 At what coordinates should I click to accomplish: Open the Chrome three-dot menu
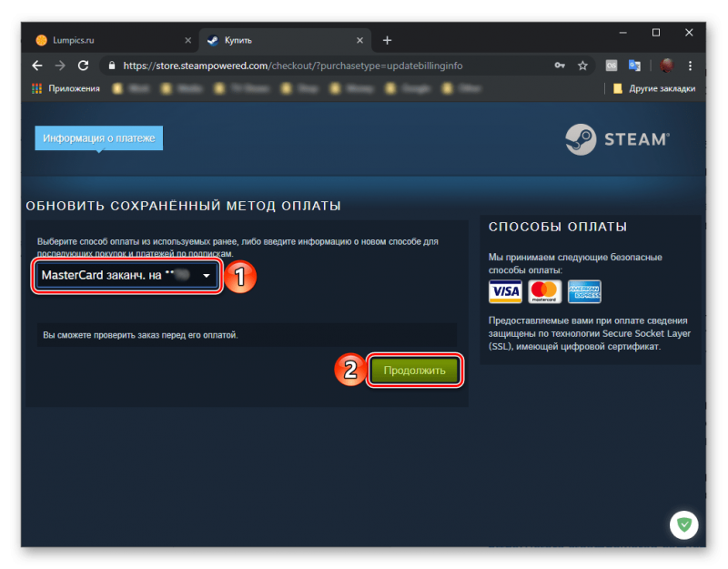(691, 66)
